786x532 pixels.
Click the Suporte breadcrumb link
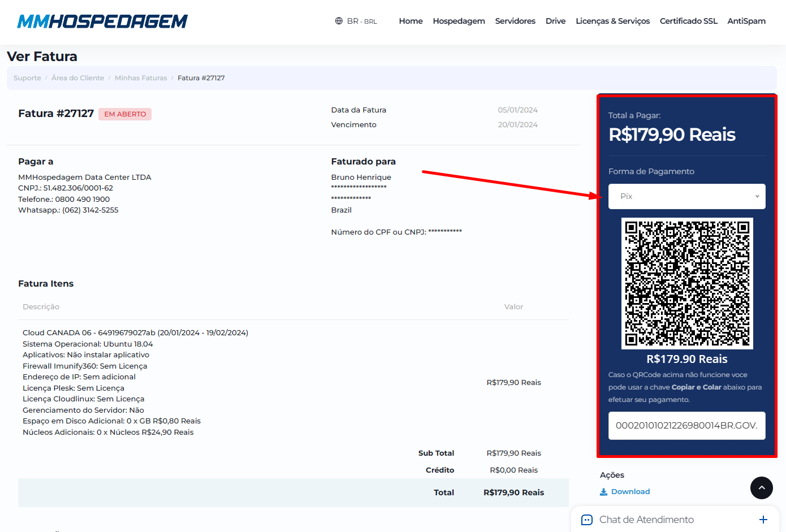tap(27, 78)
